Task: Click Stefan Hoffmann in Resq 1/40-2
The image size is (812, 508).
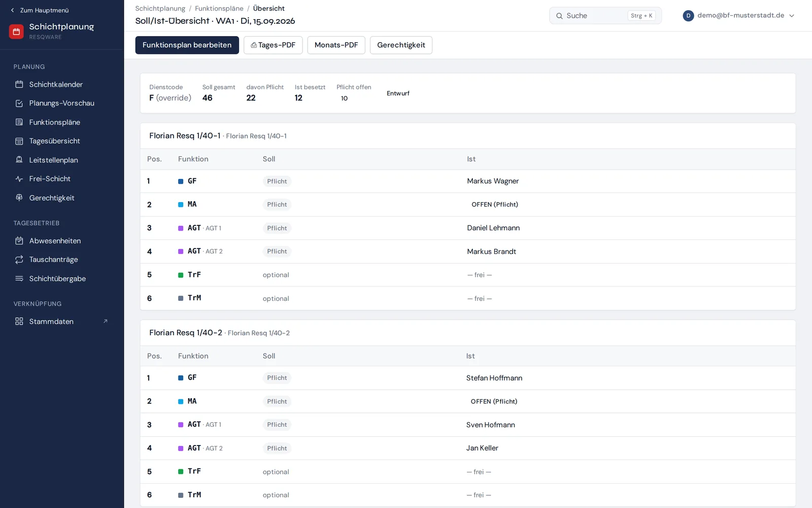Action: click(x=494, y=378)
